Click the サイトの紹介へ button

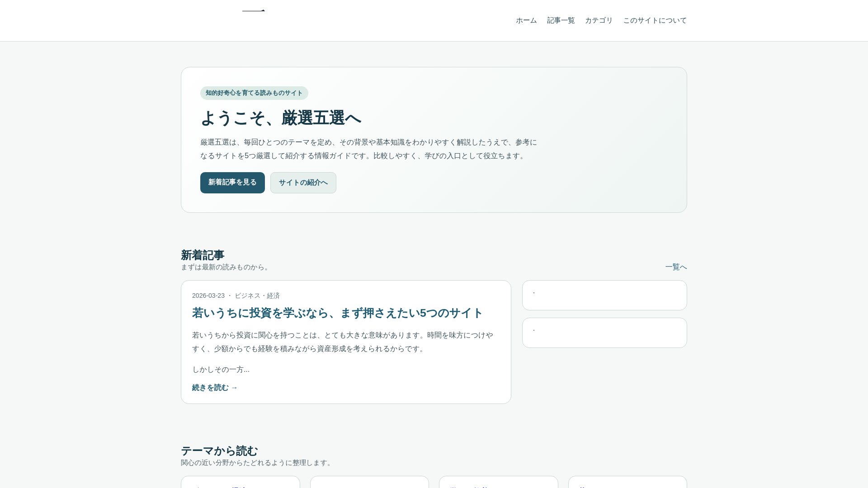click(303, 183)
